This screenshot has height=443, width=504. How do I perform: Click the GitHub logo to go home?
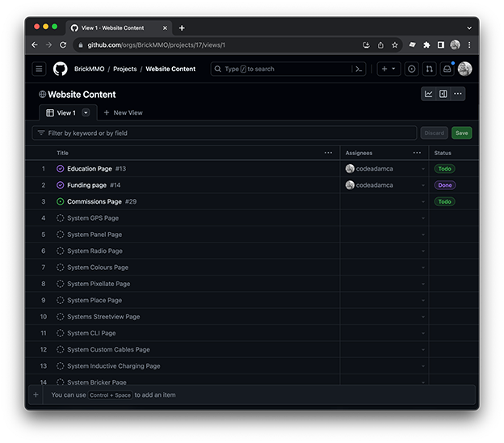pos(61,69)
